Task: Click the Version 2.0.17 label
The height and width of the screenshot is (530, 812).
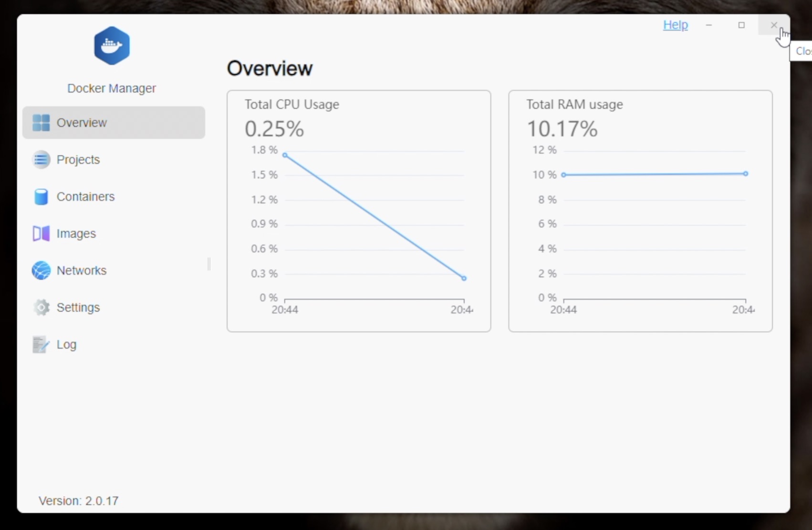Action: click(x=79, y=501)
